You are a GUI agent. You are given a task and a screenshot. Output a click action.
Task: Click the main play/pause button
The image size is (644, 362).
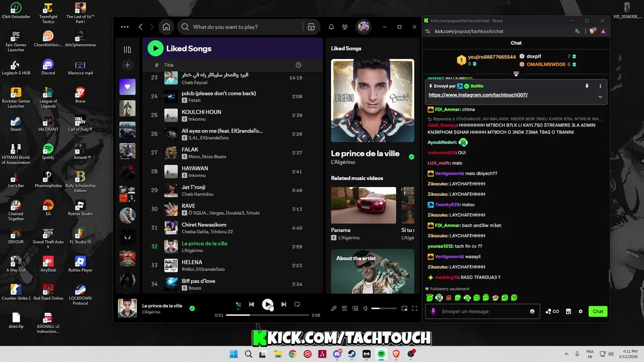tap(268, 304)
